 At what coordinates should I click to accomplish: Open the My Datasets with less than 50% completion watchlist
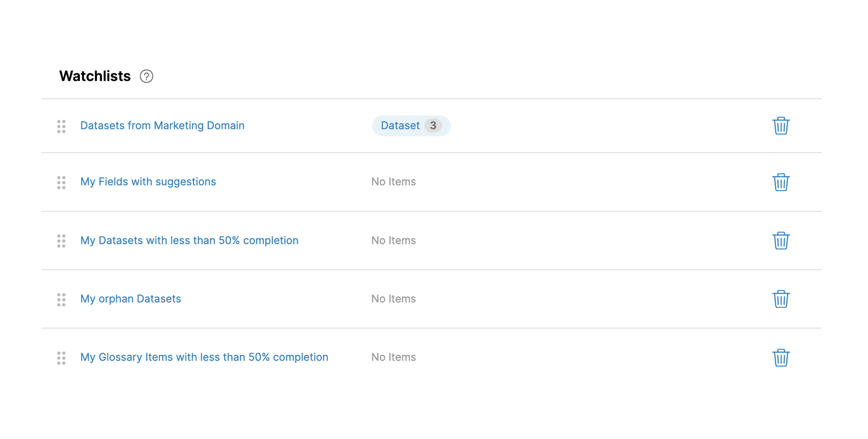click(x=189, y=240)
